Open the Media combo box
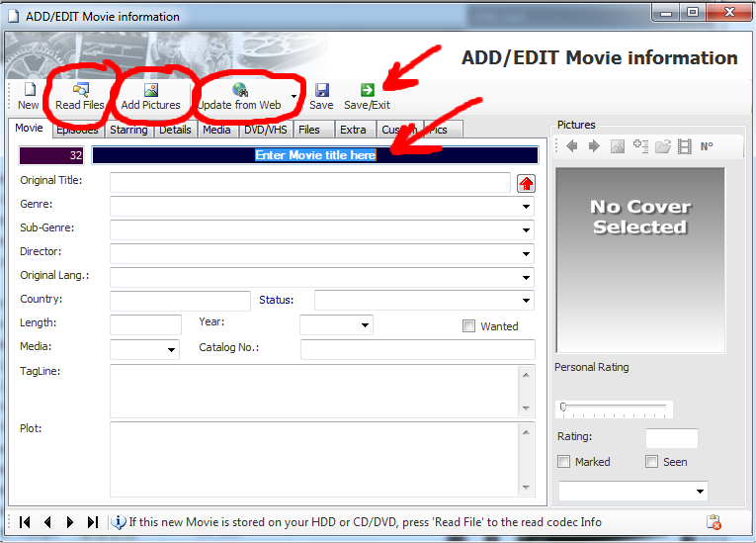Screen dimensions: 756x543 [x=171, y=349]
